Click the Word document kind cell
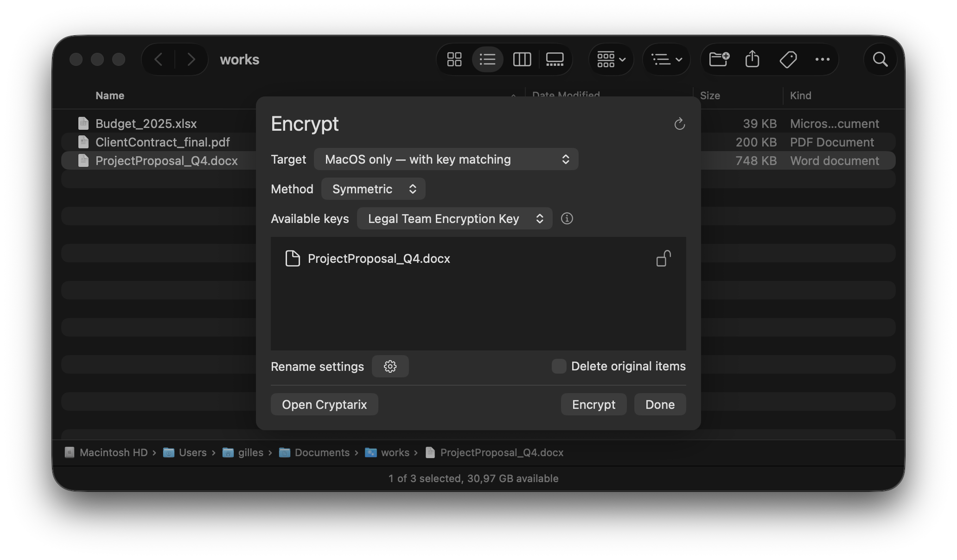Screen dimensions: 957x560 [x=835, y=161]
